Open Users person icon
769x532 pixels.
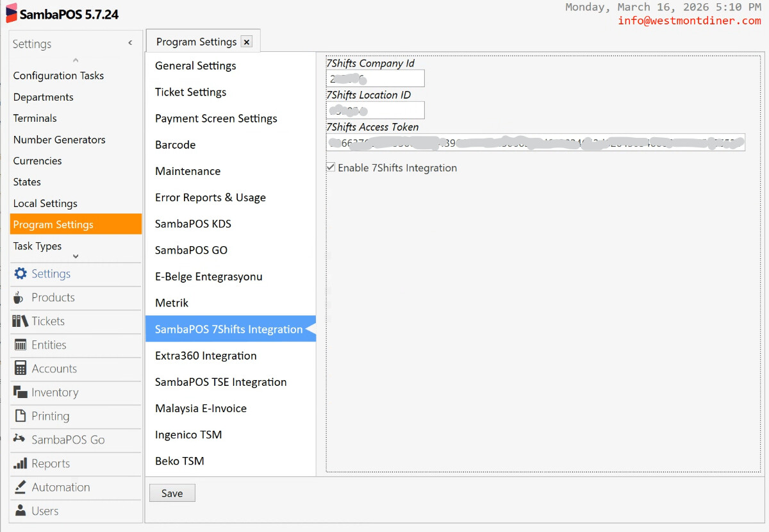(21, 511)
